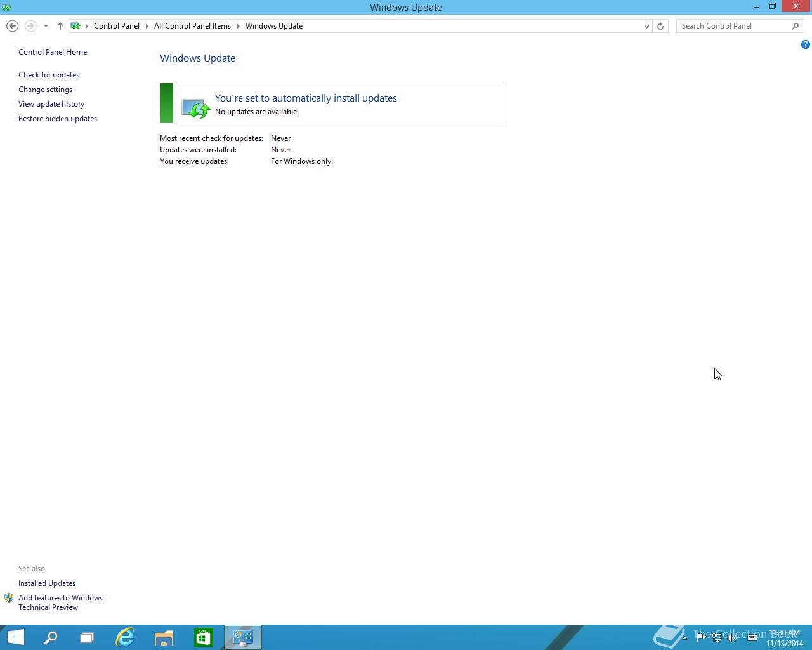812x650 pixels.
Task: Open the clock showing 11/13/2014
Action: click(785, 638)
